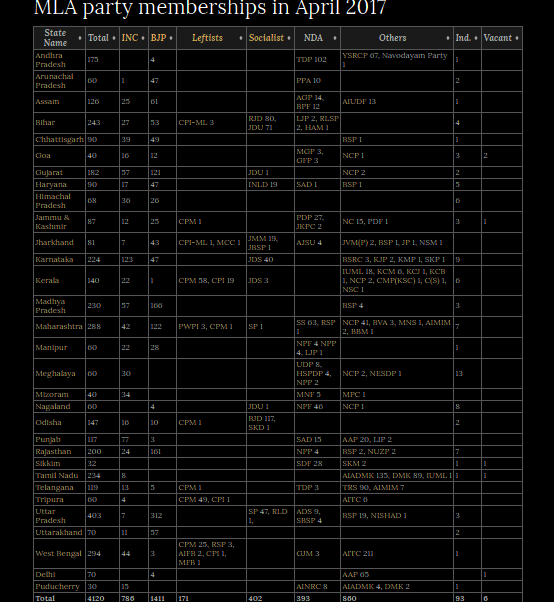Select the Puducherry row label
554x602 pixels.
(x=59, y=587)
